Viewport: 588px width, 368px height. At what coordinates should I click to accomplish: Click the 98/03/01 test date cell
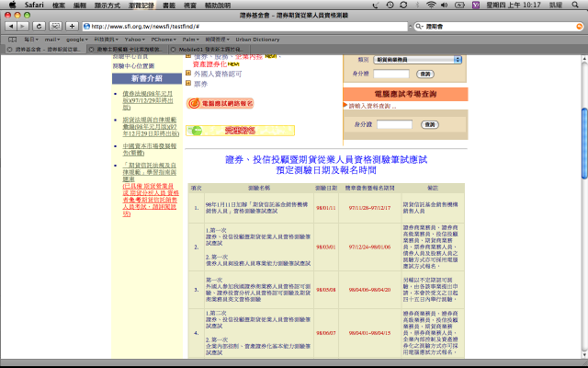tap(326, 247)
